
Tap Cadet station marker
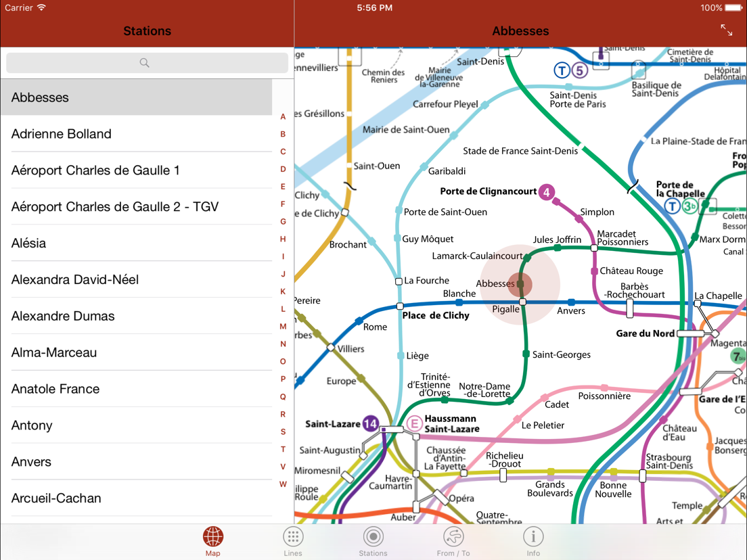click(x=545, y=397)
